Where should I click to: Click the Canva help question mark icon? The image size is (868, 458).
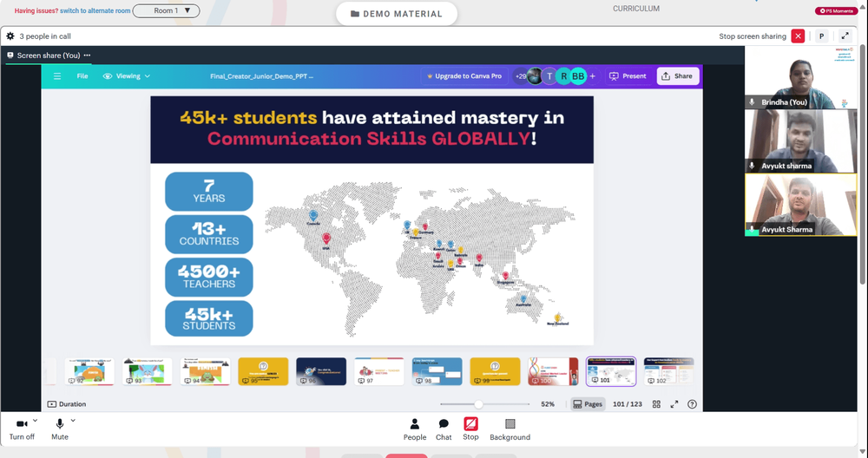(692, 404)
